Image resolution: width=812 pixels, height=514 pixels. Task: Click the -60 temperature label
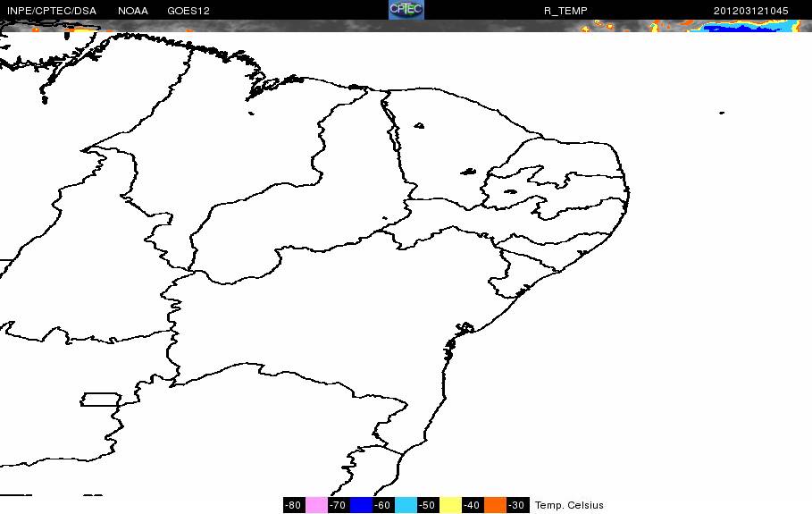click(x=382, y=505)
